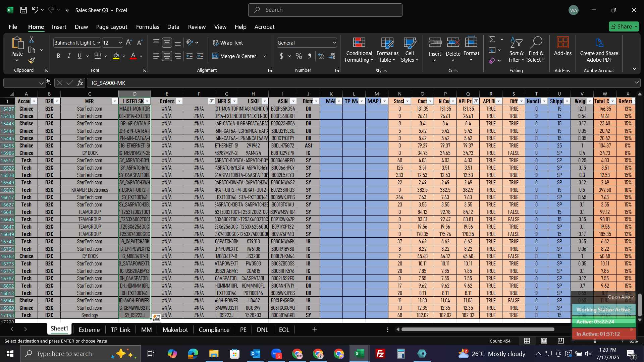Open ASIN column filter dropdown
This screenshot has height=362, width=644.
(293, 101)
